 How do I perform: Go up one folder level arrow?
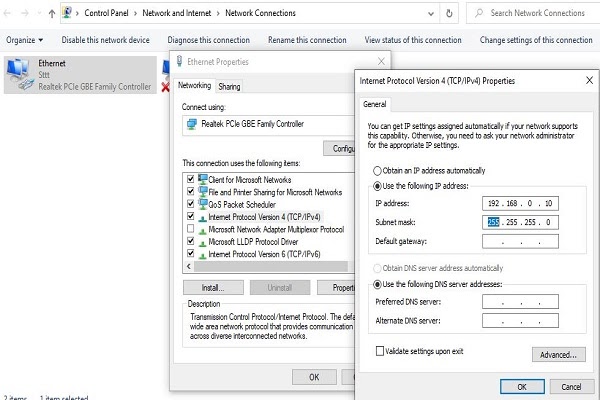coord(52,14)
